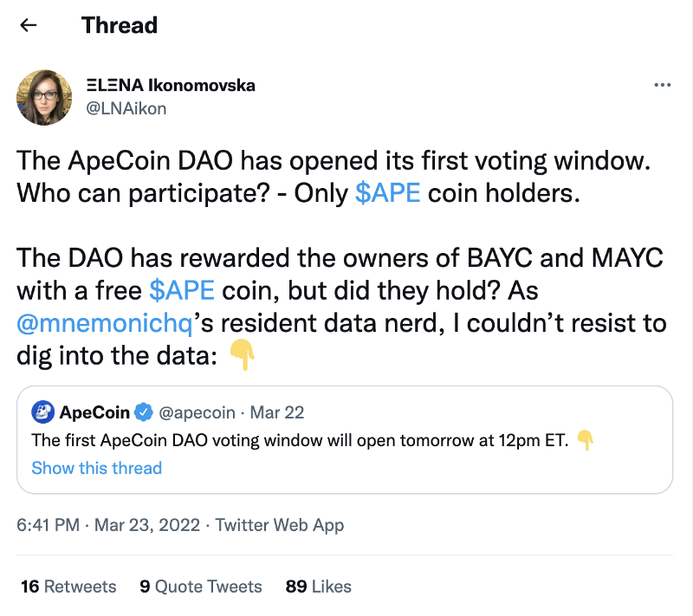The height and width of the screenshot is (616, 693).
Task: Click the ApeCoin avatar in quoted tweet
Action: [x=43, y=412]
